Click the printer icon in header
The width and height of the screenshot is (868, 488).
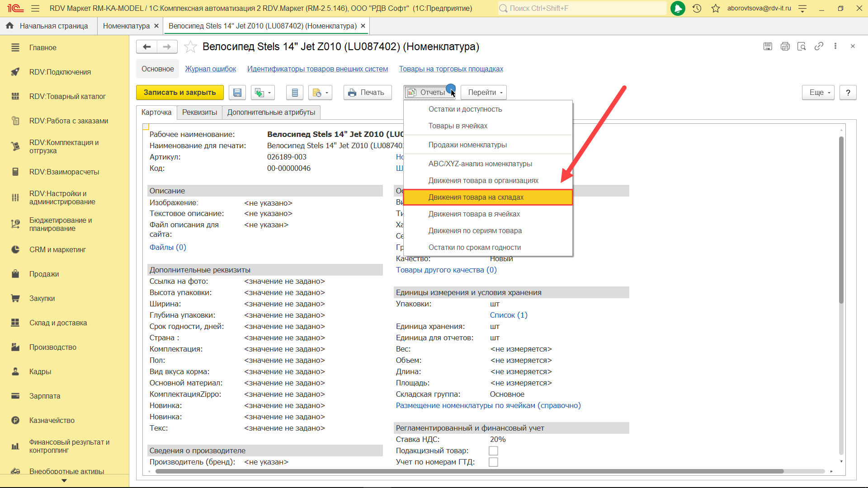pyautogui.click(x=785, y=46)
